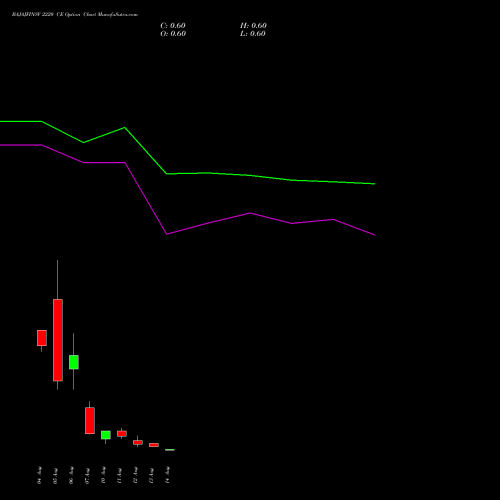Click the 06 Aug date label

click(x=71, y=475)
